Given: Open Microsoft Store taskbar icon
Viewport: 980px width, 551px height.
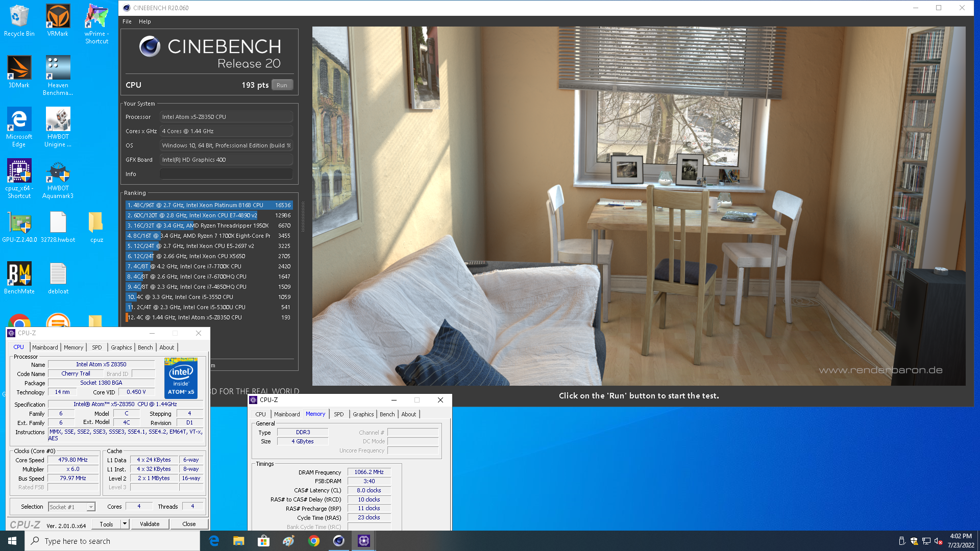Looking at the screenshot, I should point(263,541).
